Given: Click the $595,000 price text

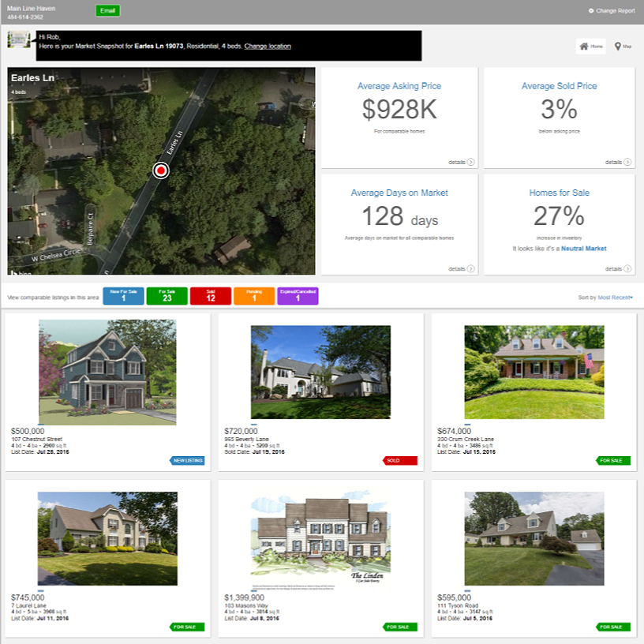Looking at the screenshot, I should (x=454, y=597).
